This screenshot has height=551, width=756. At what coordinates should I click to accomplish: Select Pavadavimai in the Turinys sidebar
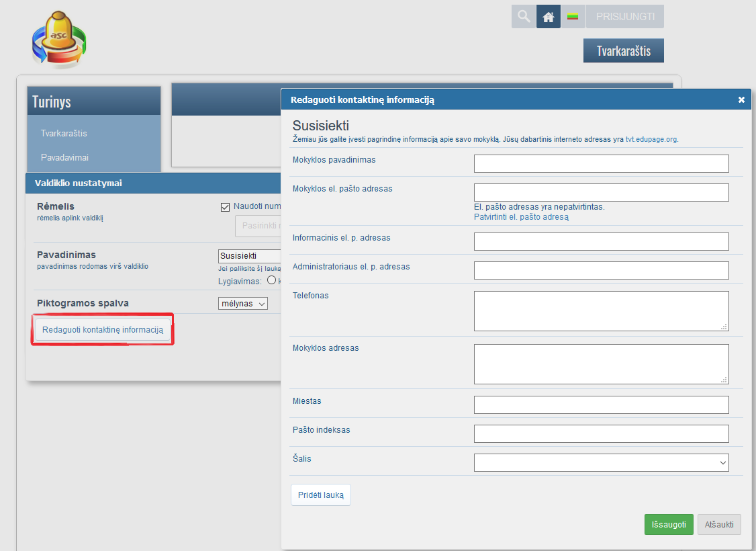click(64, 157)
